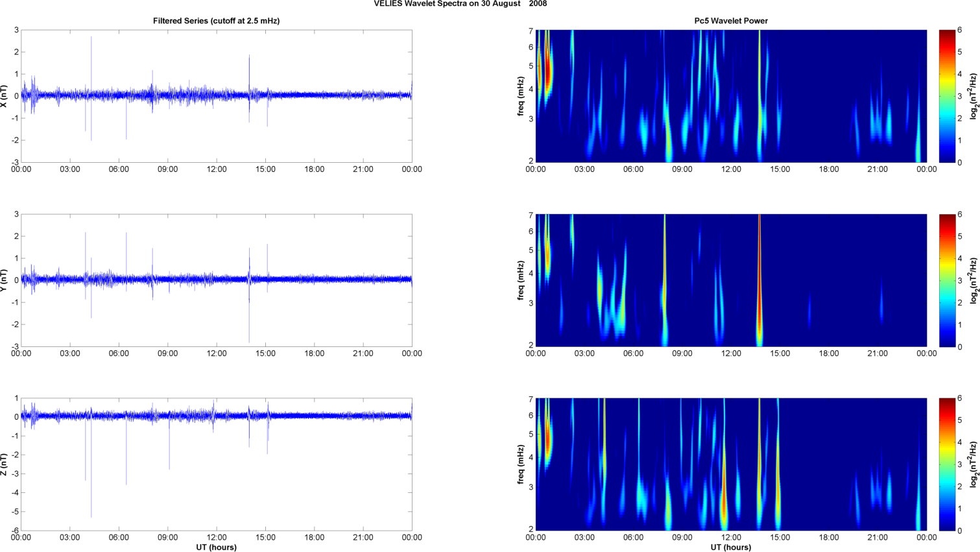Click '15:00' tick under top spectrogram
Screen dimensions: 980x552
tap(780, 169)
